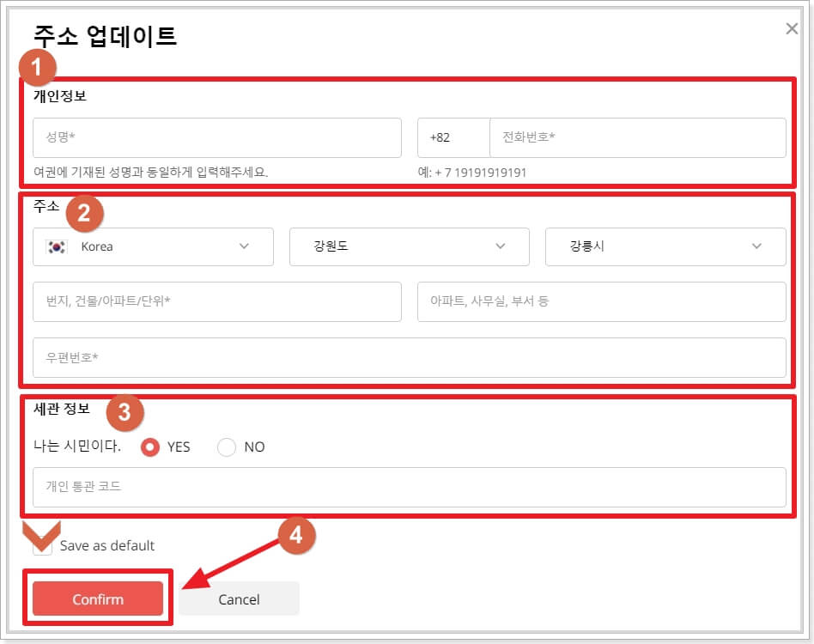Screen dimensions: 814x644
Task: Click the 우편번호 postal code field
Action: point(409,357)
